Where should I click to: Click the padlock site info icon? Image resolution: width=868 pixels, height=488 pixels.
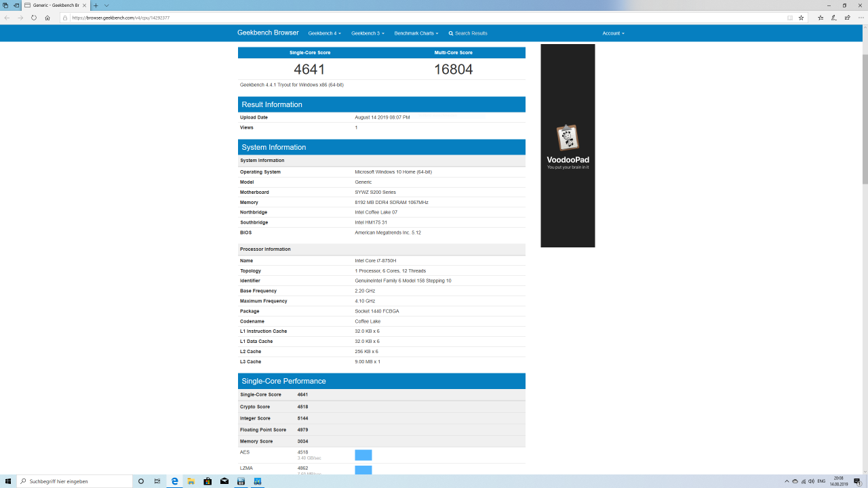pos(65,18)
